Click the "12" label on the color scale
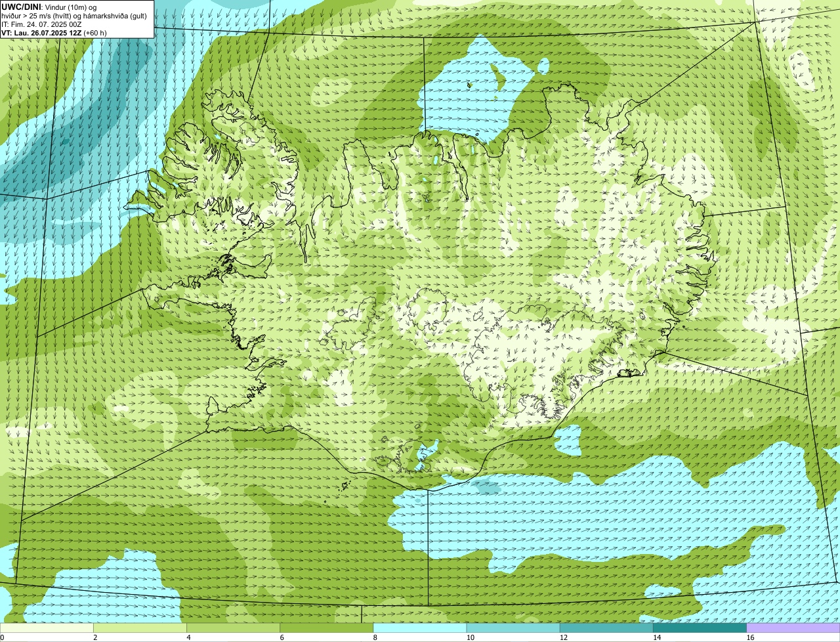The height and width of the screenshot is (642, 840). click(x=563, y=637)
